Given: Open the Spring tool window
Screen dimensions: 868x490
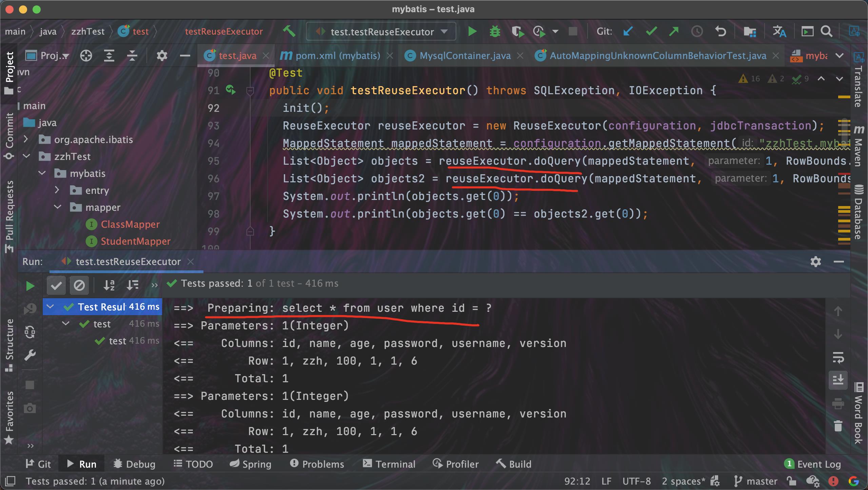Looking at the screenshot, I should point(250,464).
